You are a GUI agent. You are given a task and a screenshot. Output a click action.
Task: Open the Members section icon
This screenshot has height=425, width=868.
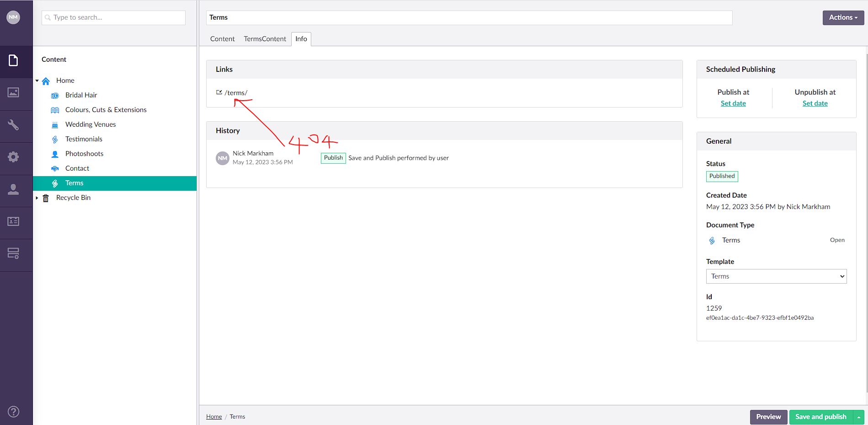[x=13, y=221]
